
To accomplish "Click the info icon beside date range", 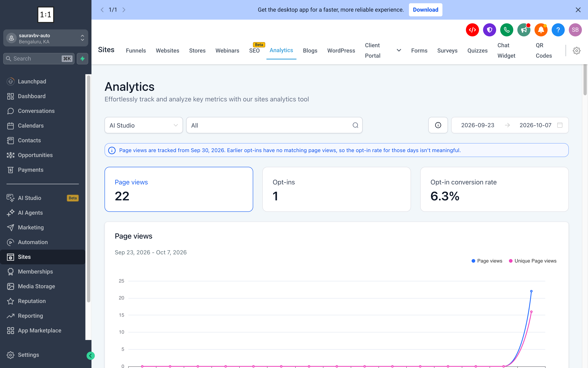I will pyautogui.click(x=438, y=125).
